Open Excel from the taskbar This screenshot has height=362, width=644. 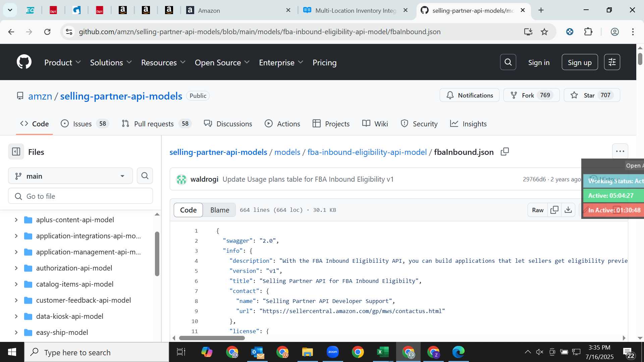pos(383,352)
